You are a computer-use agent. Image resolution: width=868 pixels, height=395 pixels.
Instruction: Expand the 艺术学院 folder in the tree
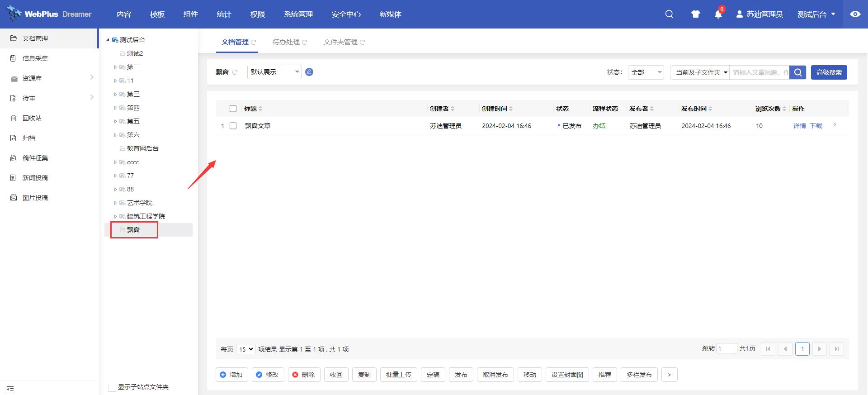(115, 203)
